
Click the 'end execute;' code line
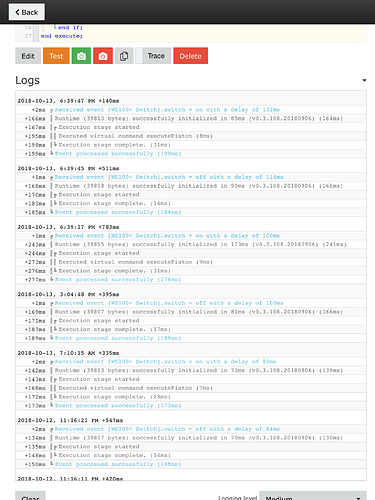point(62,36)
